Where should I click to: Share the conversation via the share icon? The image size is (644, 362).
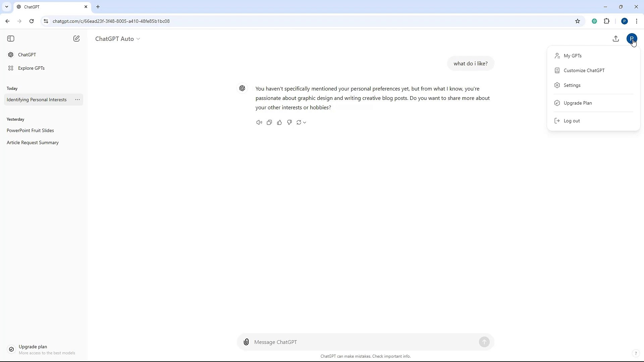click(616, 39)
